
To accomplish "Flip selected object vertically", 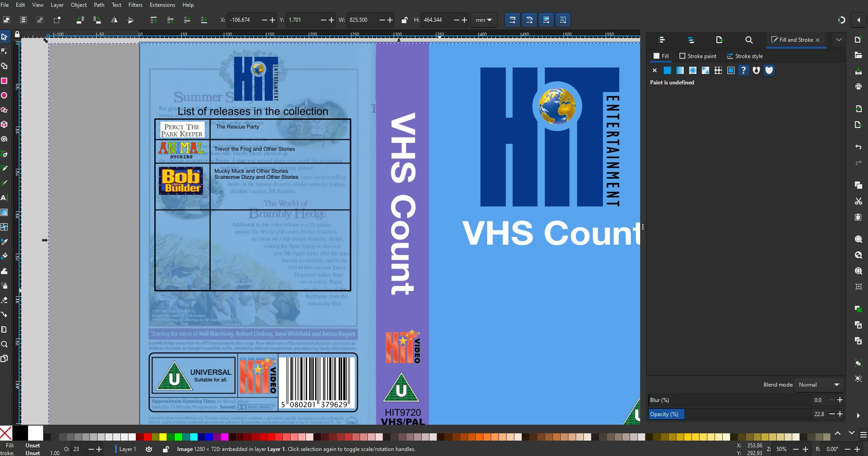I will click(131, 20).
